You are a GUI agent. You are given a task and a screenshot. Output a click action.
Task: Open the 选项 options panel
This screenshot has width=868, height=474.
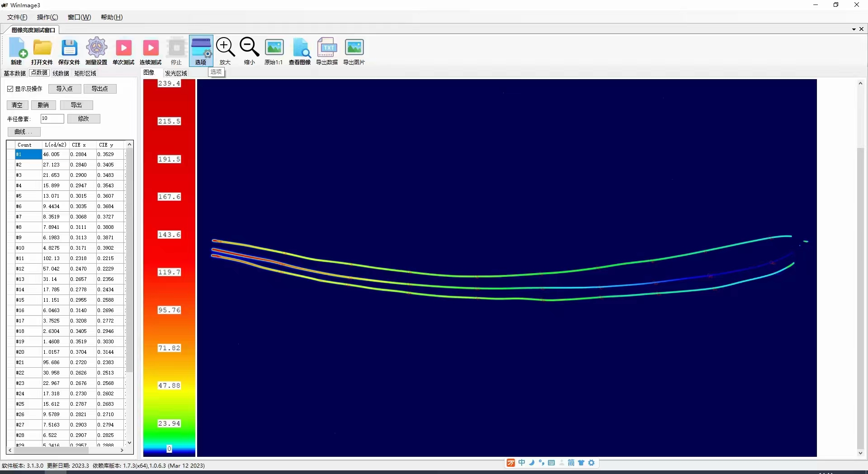201,51
